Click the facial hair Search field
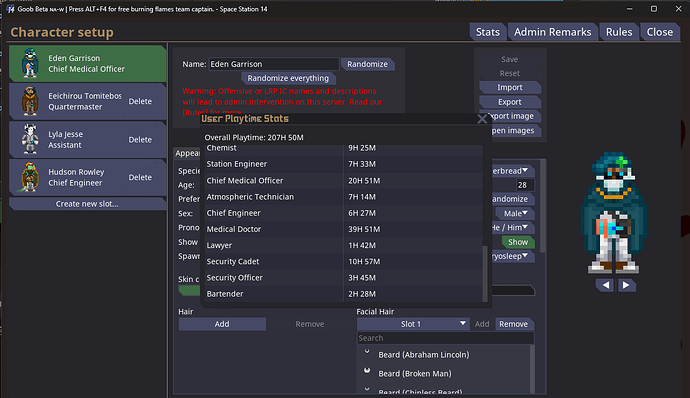This screenshot has height=398, width=690. point(445,338)
